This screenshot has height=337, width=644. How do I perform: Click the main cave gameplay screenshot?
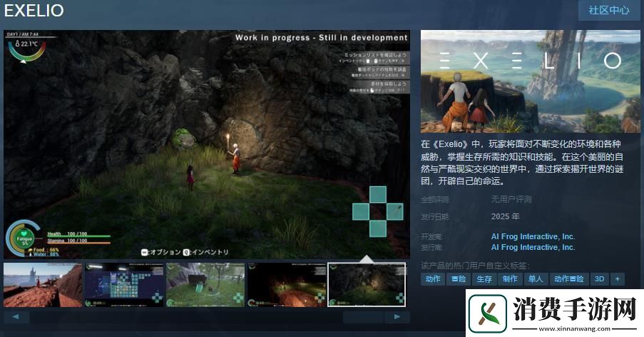pyautogui.click(x=207, y=144)
